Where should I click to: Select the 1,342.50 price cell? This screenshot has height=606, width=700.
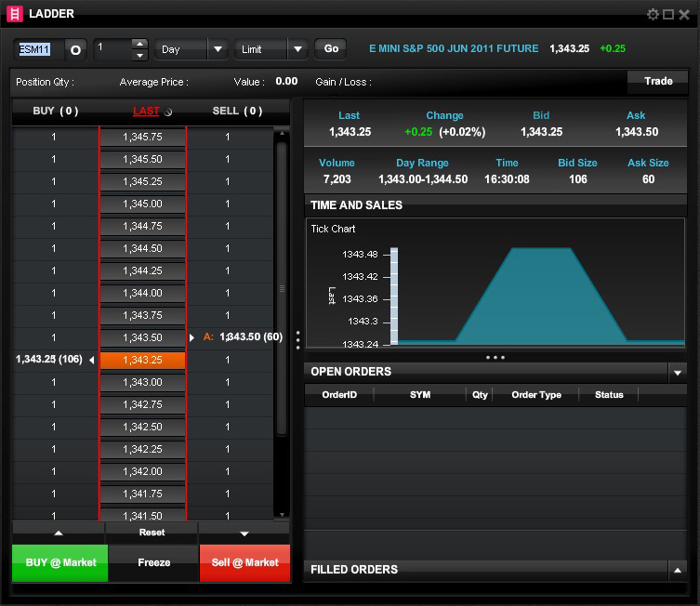coord(143,427)
